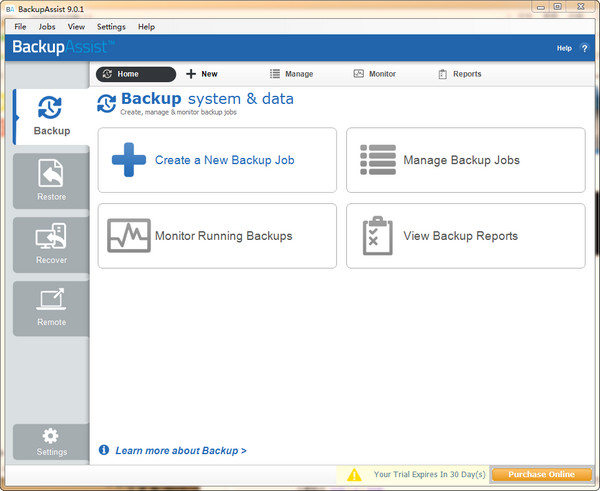Click Create a New Backup Job
This screenshot has width=600, height=491.
click(x=217, y=160)
